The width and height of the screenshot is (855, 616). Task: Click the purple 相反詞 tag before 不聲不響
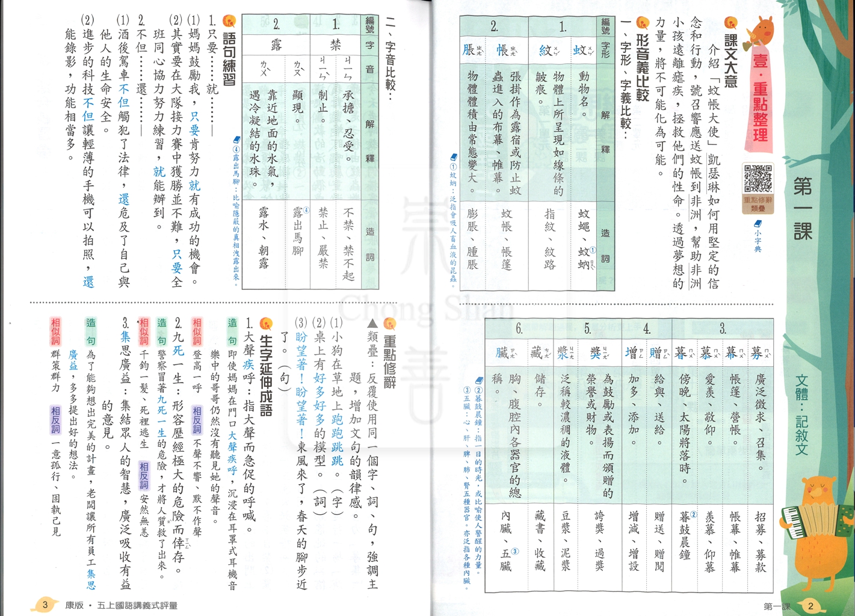[196, 420]
